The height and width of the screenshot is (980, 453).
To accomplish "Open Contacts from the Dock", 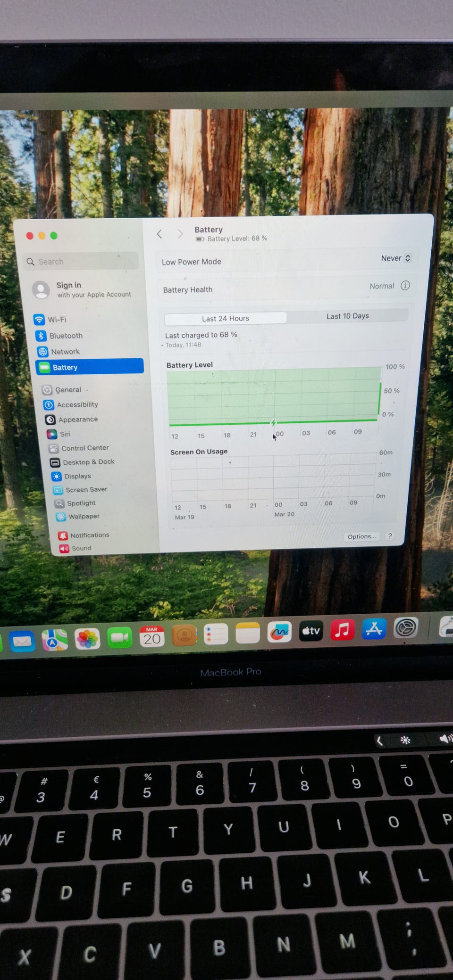I will (x=184, y=635).
